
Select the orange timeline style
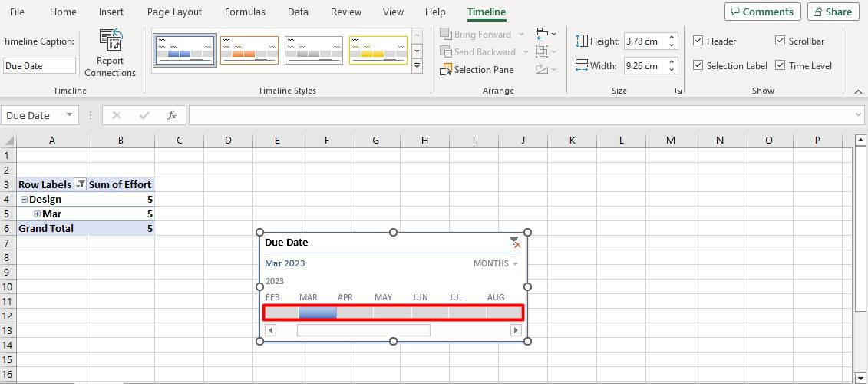click(249, 50)
